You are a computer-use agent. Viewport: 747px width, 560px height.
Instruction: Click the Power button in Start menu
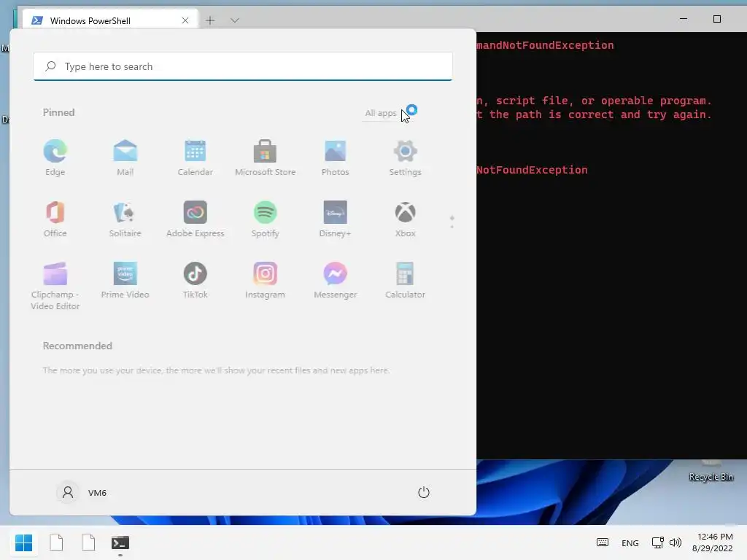[424, 492]
